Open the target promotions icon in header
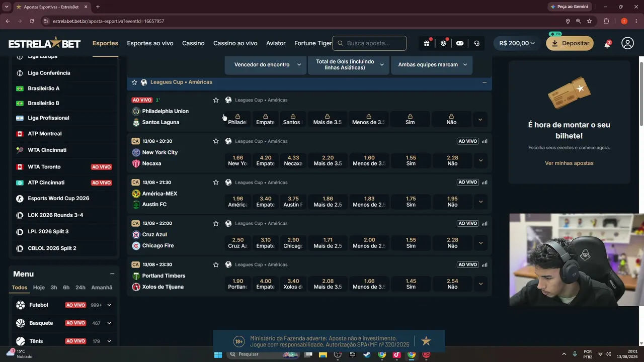The width and height of the screenshot is (644, 362). [x=443, y=43]
